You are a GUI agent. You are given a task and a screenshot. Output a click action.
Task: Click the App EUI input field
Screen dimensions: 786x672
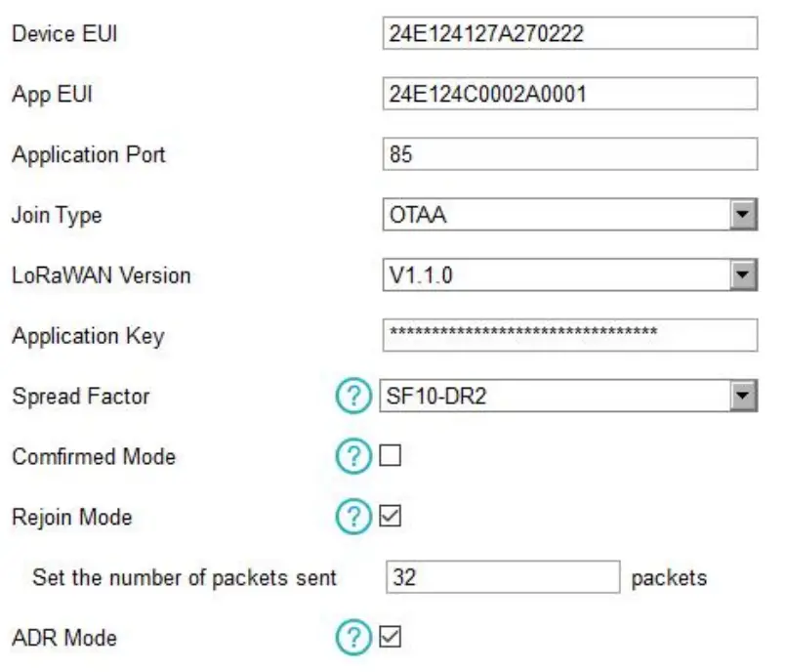[x=569, y=94]
